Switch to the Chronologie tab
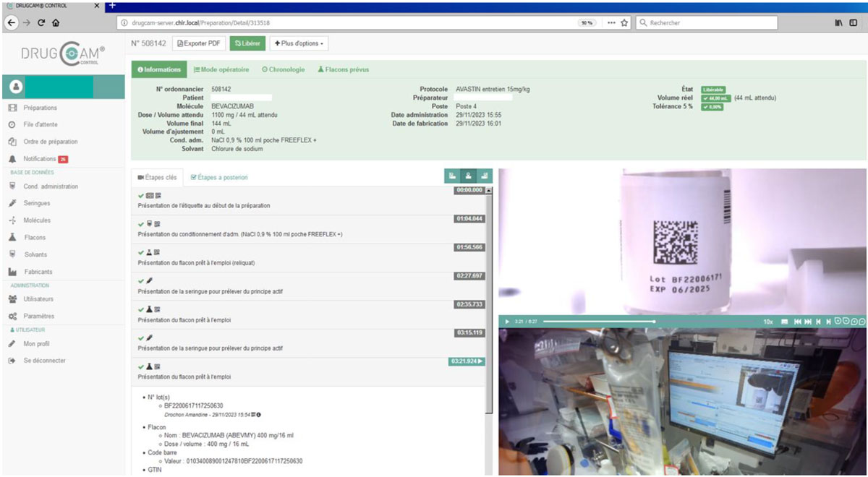 (x=283, y=70)
